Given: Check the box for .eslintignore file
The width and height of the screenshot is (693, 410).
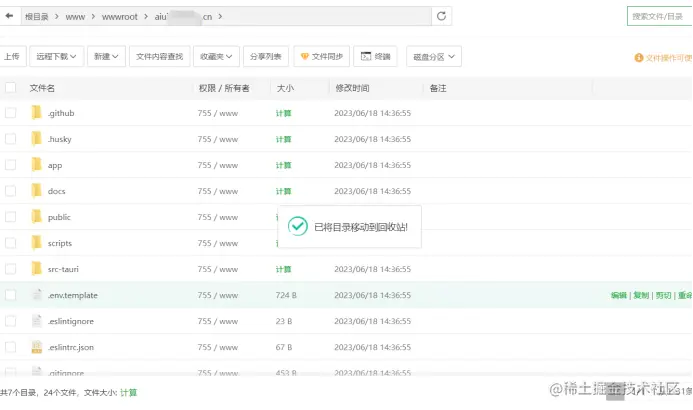Looking at the screenshot, I should tap(11, 321).
